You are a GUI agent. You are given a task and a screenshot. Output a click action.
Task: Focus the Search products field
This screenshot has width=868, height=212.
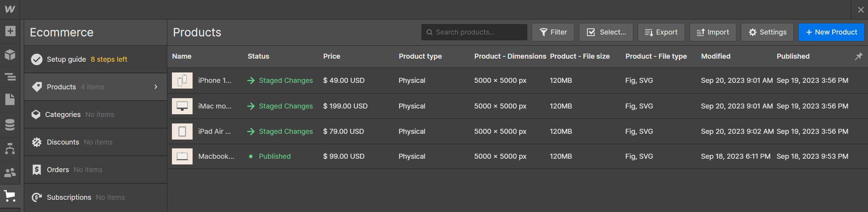(x=474, y=32)
